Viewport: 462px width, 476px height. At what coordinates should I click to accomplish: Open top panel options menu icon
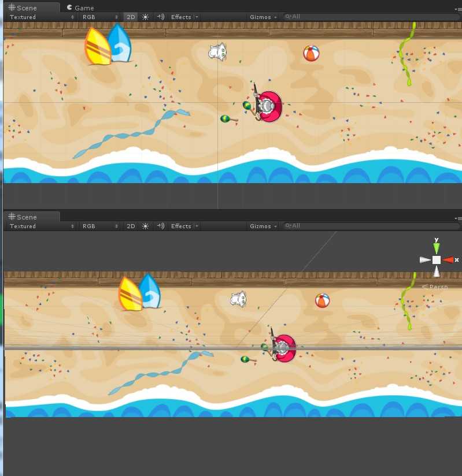pyautogui.click(x=459, y=9)
